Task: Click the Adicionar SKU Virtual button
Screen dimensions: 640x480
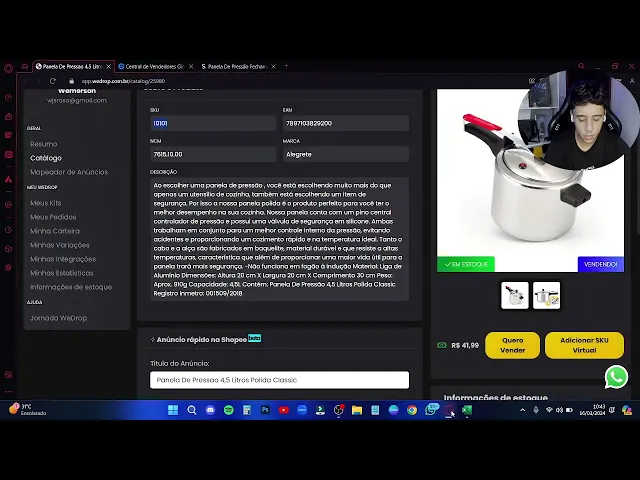Action: tap(584, 345)
